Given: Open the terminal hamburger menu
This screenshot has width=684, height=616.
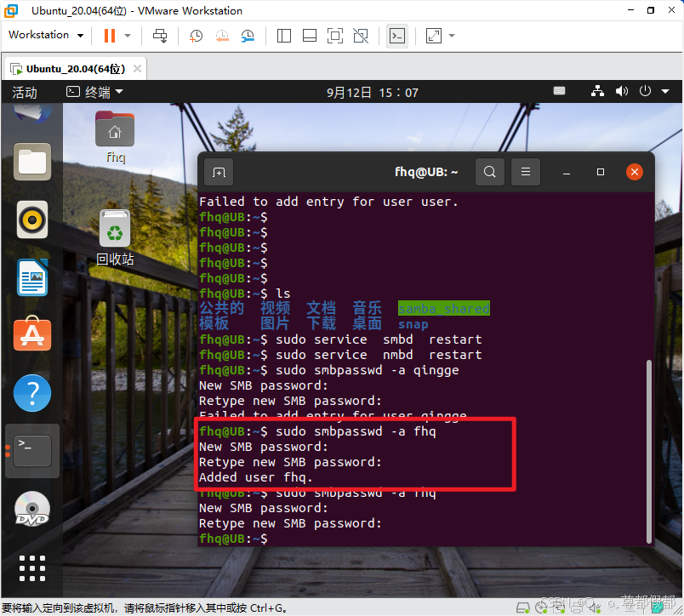Looking at the screenshot, I should pos(526,172).
